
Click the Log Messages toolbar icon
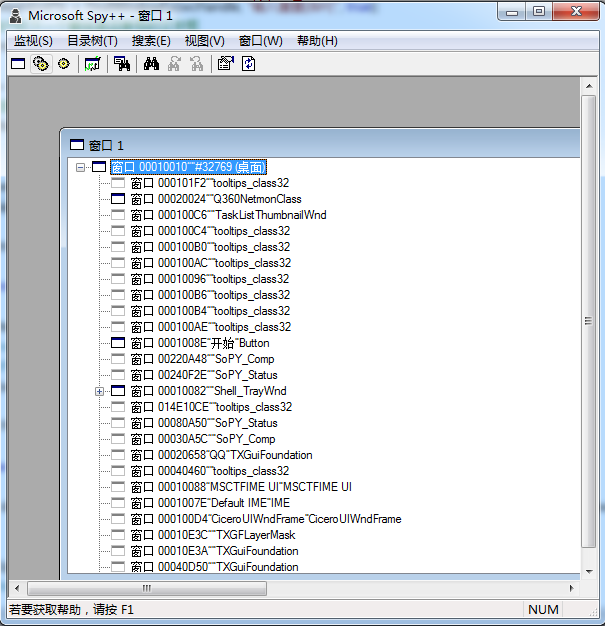(x=93, y=64)
